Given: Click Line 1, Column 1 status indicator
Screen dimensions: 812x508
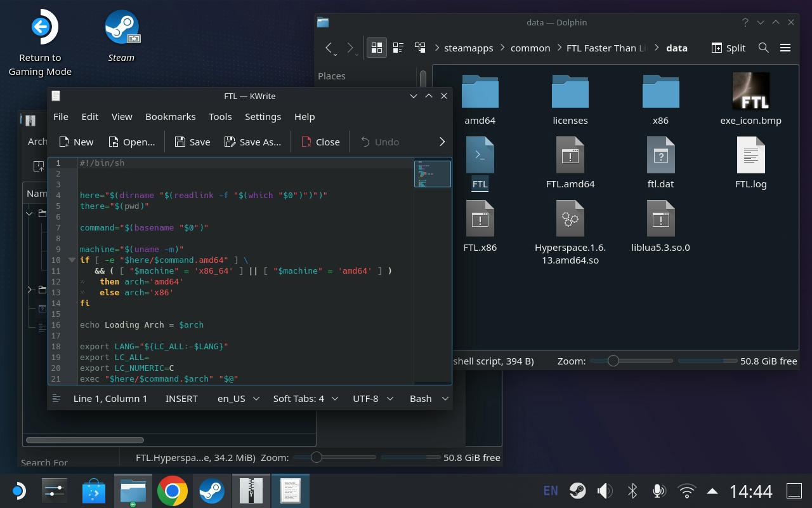Looking at the screenshot, I should click(110, 398).
